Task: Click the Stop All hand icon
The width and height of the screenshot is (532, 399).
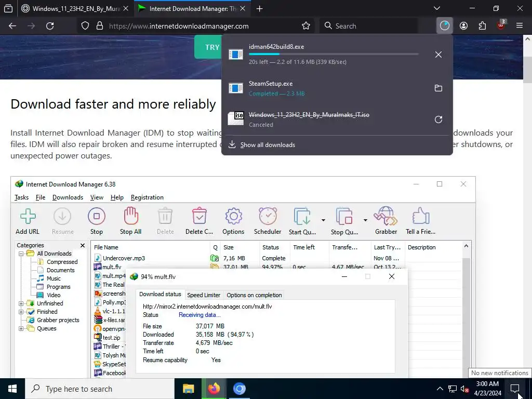Action: (x=130, y=221)
